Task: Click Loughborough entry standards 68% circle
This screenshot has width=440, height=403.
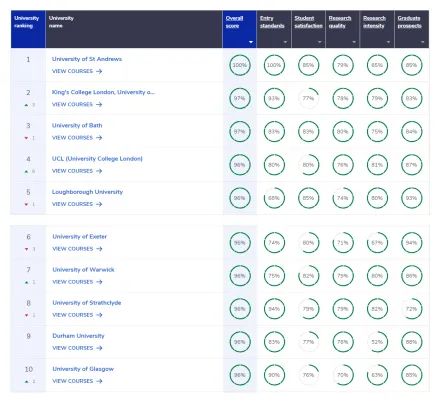Action: [274, 198]
